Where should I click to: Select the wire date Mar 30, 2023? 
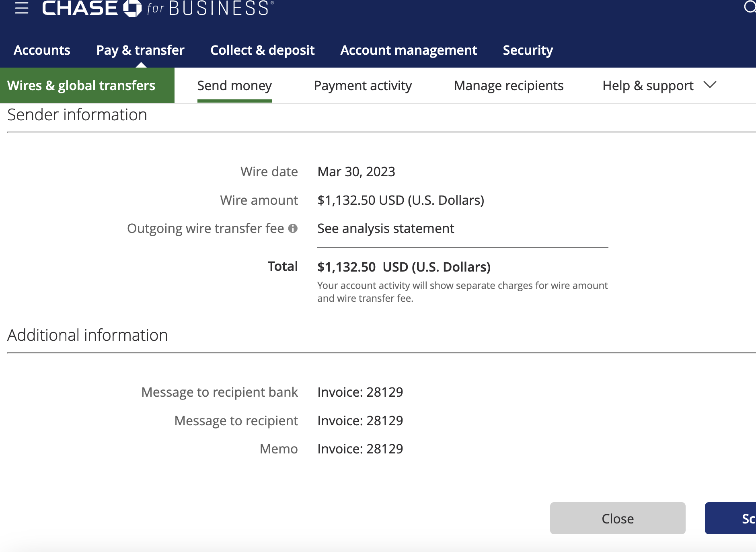tap(356, 172)
